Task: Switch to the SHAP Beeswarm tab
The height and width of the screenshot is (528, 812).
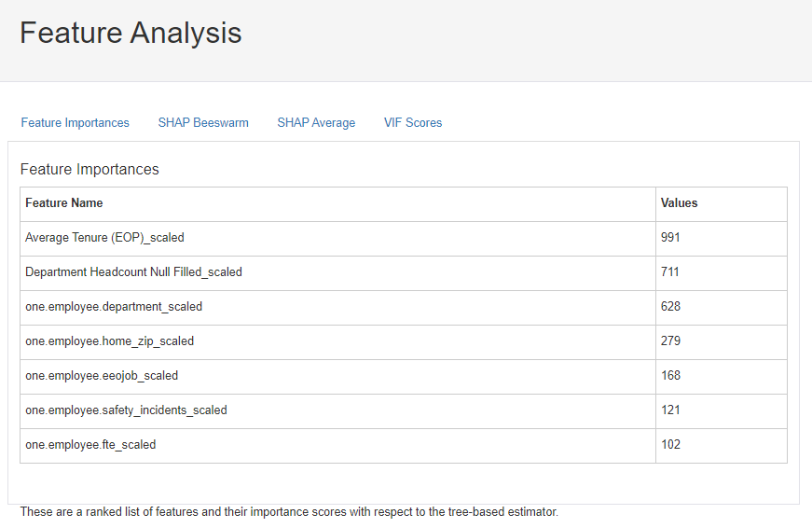Action: (x=203, y=122)
